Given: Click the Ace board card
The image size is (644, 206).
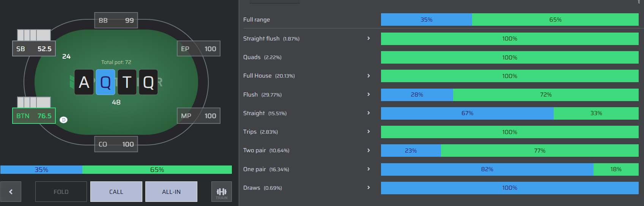Looking at the screenshot, I should click(x=84, y=82).
